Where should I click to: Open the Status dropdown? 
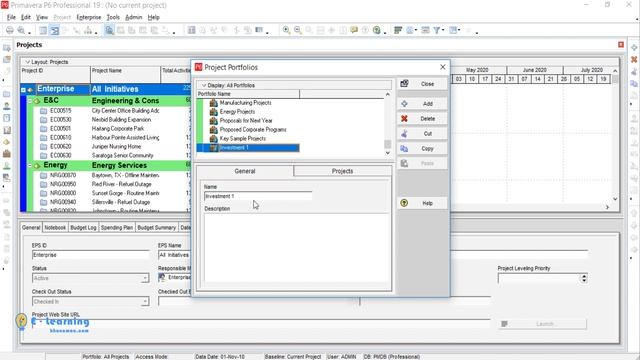pyautogui.click(x=144, y=278)
